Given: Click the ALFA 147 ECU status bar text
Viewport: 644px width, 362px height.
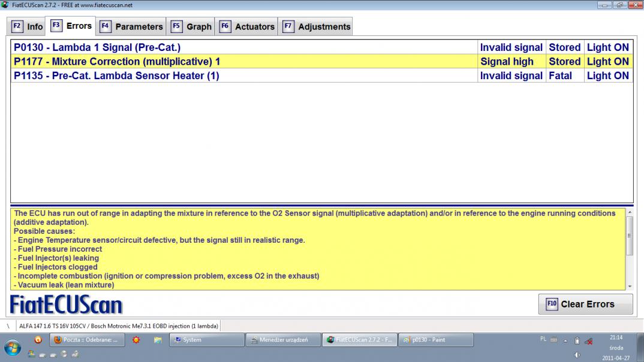Looking at the screenshot, I should coord(118,326).
